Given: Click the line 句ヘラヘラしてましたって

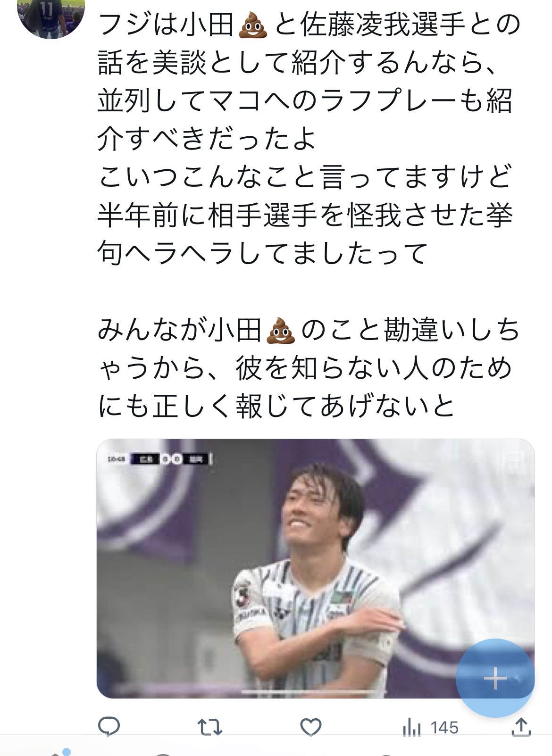Looking at the screenshot, I should pos(263,254).
